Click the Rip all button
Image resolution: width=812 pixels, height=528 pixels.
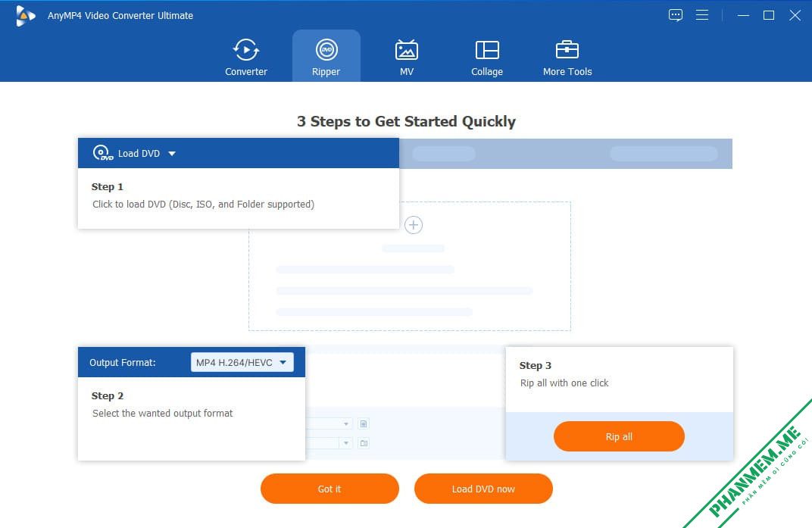pos(619,436)
